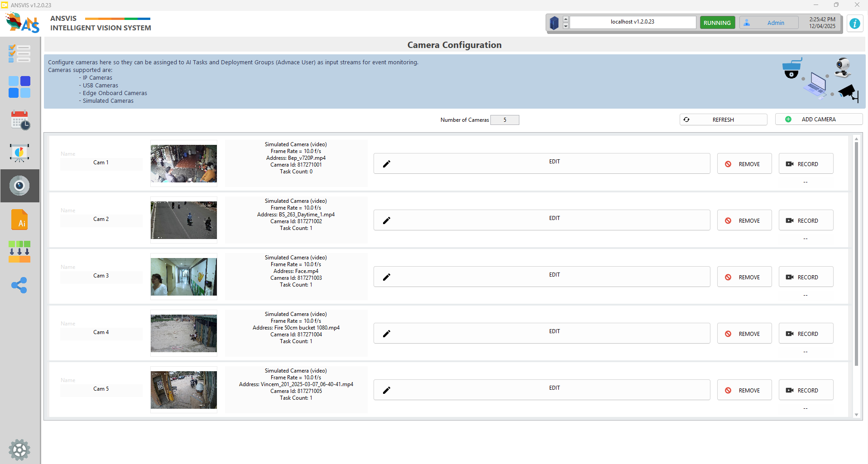The image size is (868, 464).
Task: Click the ADD CAMERA button
Action: [x=818, y=120]
